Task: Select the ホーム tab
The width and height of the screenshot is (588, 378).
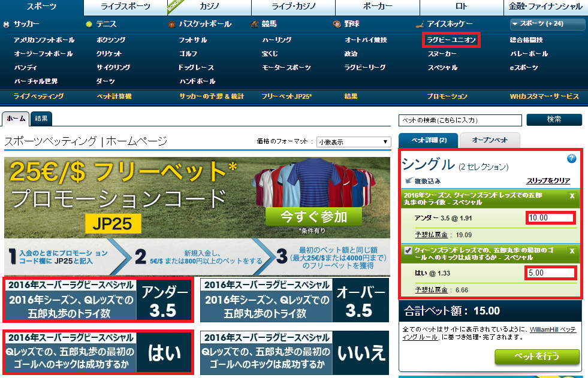Action: pyautogui.click(x=16, y=119)
